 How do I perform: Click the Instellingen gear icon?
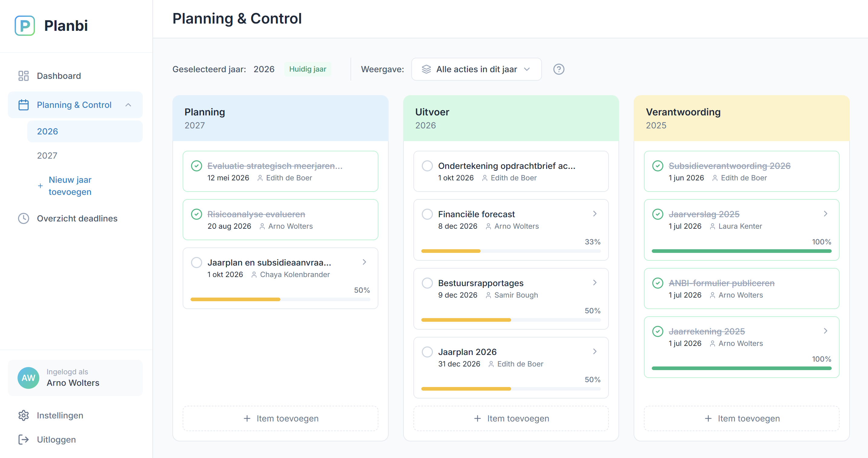(x=23, y=415)
